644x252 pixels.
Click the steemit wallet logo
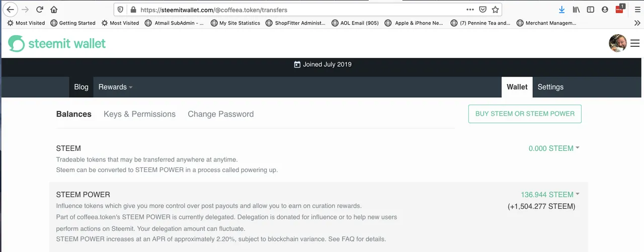click(57, 44)
